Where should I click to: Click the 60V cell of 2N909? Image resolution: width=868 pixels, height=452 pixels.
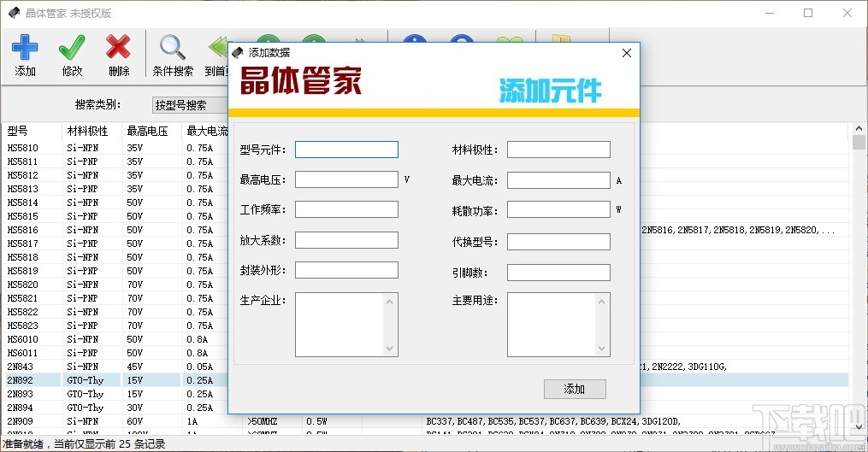(x=134, y=421)
